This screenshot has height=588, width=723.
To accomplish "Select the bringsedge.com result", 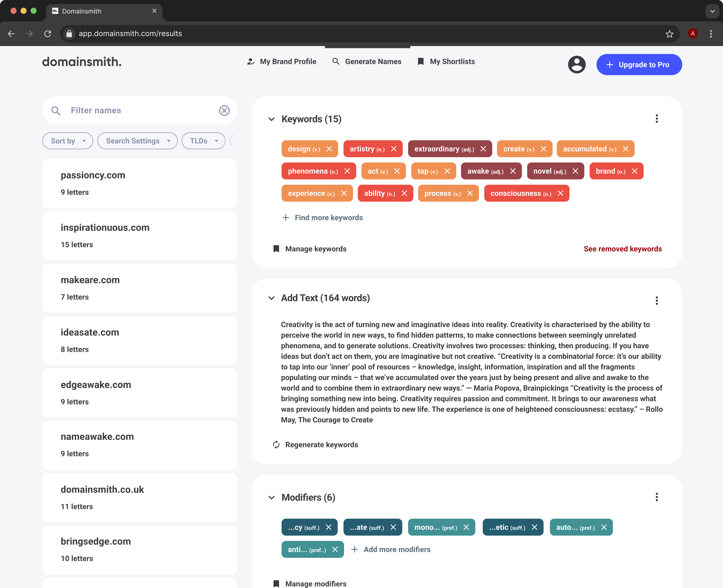I will (x=139, y=550).
